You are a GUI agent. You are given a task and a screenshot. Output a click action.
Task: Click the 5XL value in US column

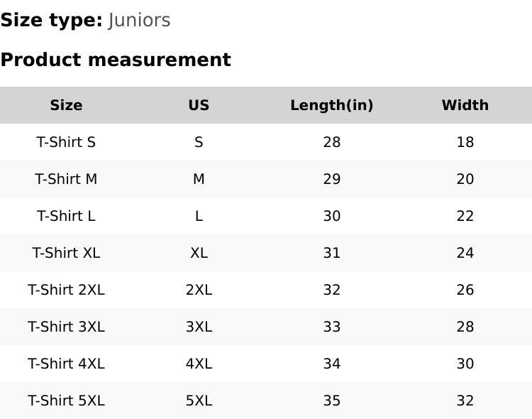tap(199, 401)
